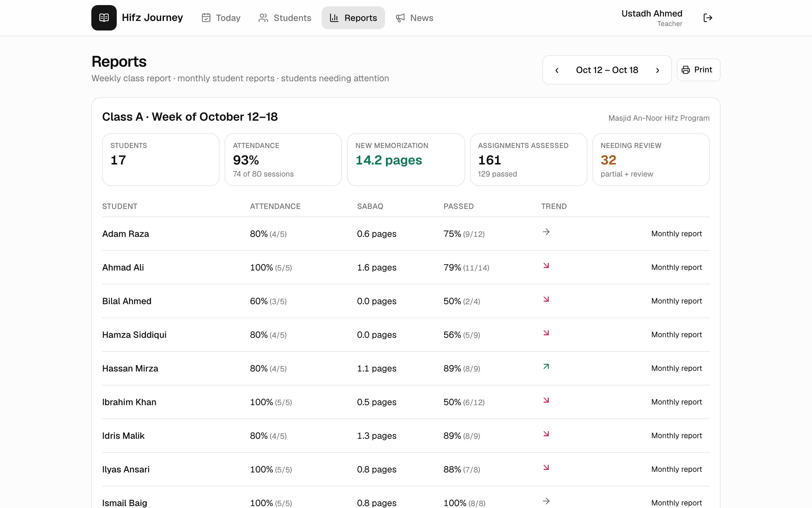812x508 pixels.
Task: Open Ahmad Ali's Monthly report
Action: 677,267
